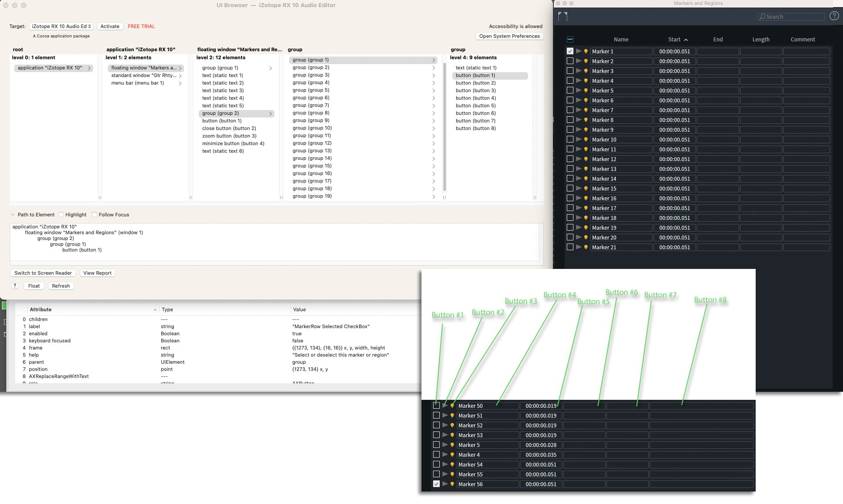This screenshot has height=504, width=843.
Task: Expand chevron for group (group 19)
Action: 434,196
